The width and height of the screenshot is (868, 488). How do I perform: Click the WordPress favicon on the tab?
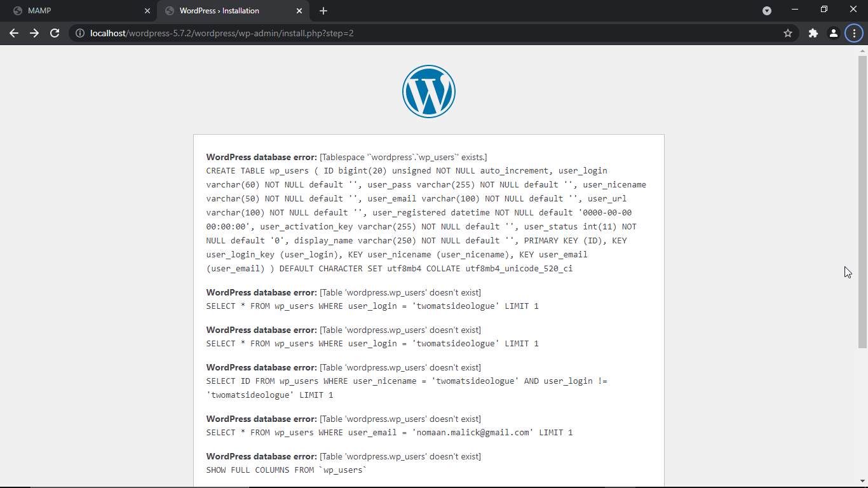(169, 10)
